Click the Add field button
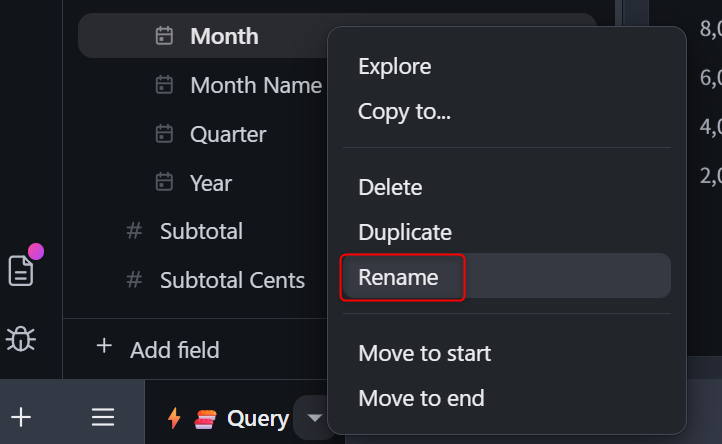Viewport: 722px width, 444px height. pos(158,349)
